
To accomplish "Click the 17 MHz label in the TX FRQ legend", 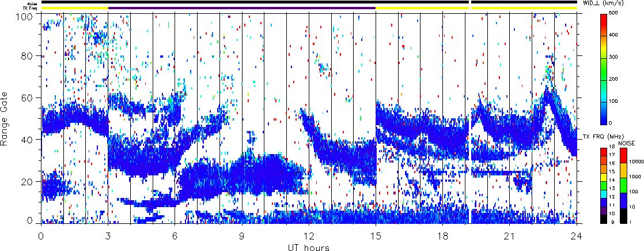I will point(612,155).
